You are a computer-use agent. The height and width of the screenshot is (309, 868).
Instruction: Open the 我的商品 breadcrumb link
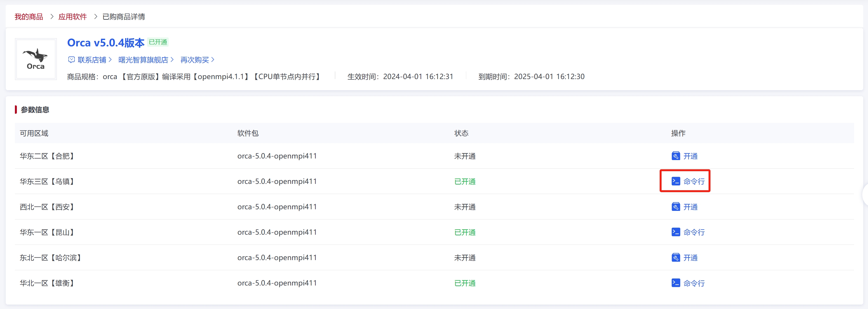tap(29, 17)
